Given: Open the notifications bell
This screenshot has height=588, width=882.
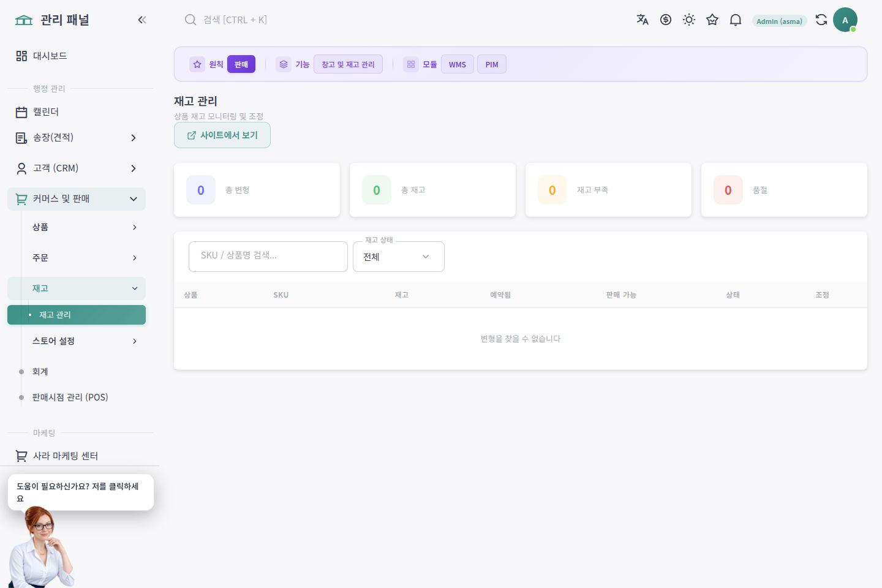Looking at the screenshot, I should [736, 20].
